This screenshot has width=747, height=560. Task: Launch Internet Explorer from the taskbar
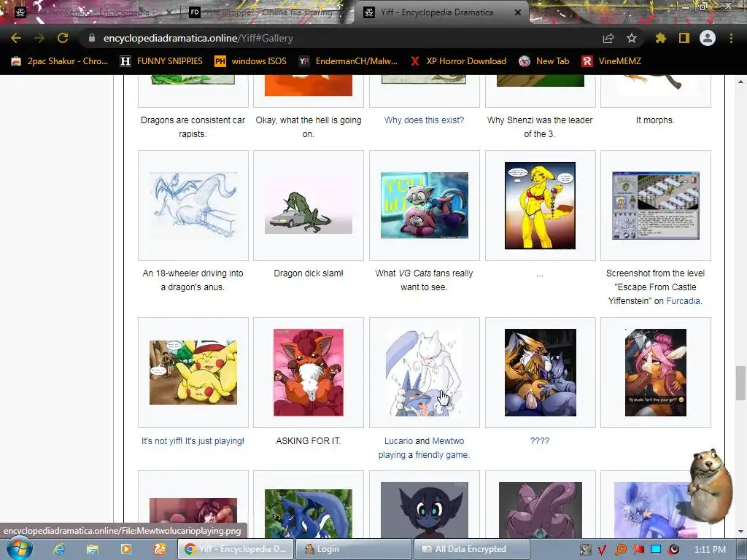pos(59,549)
